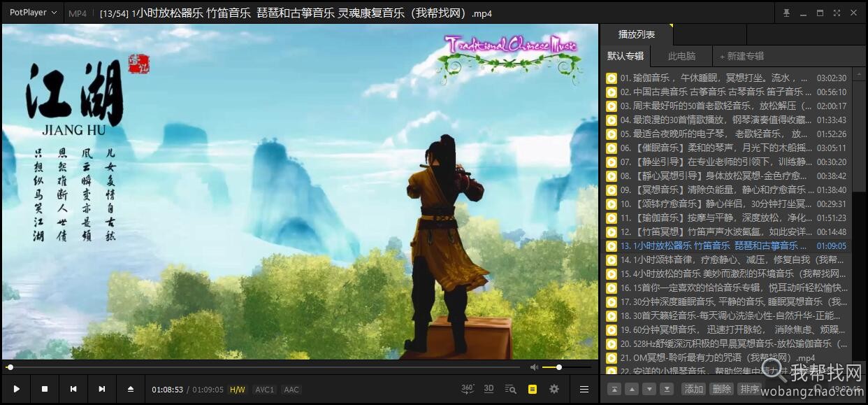Pin the window always on top
This screenshot has height=405, width=868.
786,13
